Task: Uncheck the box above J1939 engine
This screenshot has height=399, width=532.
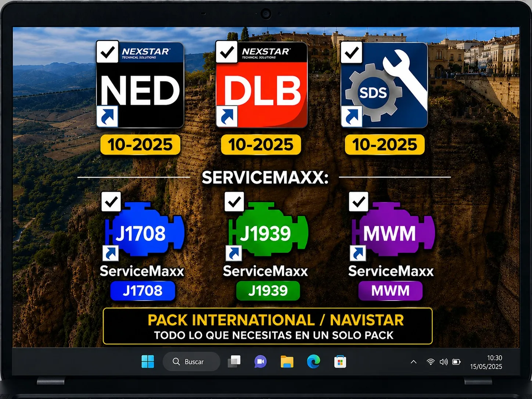Action: (x=234, y=201)
